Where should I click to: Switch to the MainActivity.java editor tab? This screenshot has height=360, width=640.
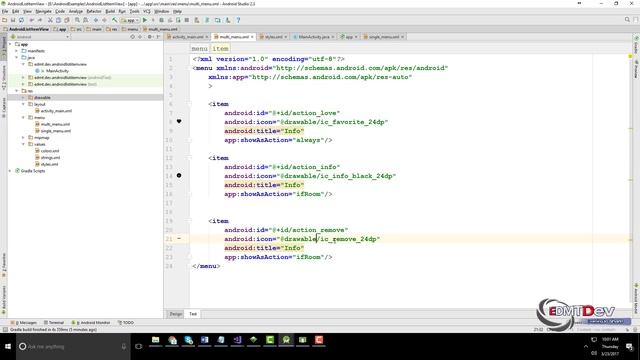[x=313, y=37]
